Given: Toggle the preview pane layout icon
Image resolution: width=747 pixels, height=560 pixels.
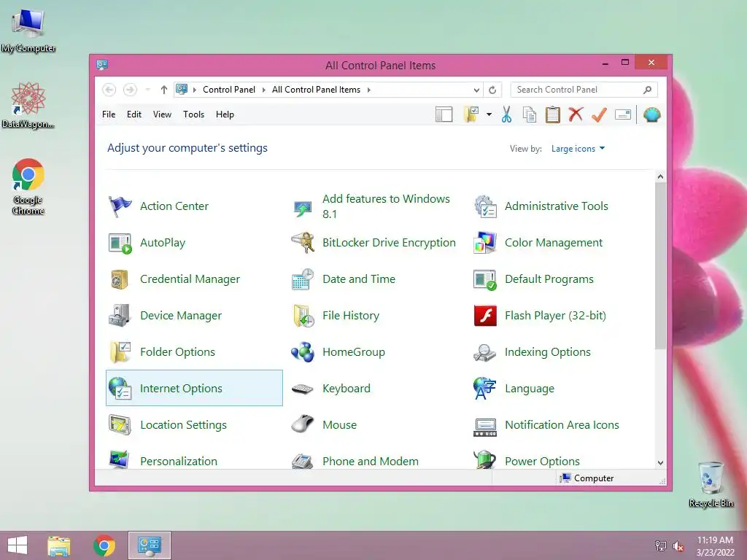Looking at the screenshot, I should pos(444,114).
